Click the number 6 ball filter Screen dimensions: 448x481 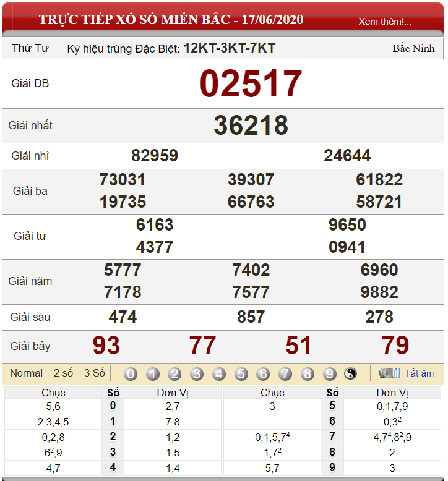[x=263, y=374]
